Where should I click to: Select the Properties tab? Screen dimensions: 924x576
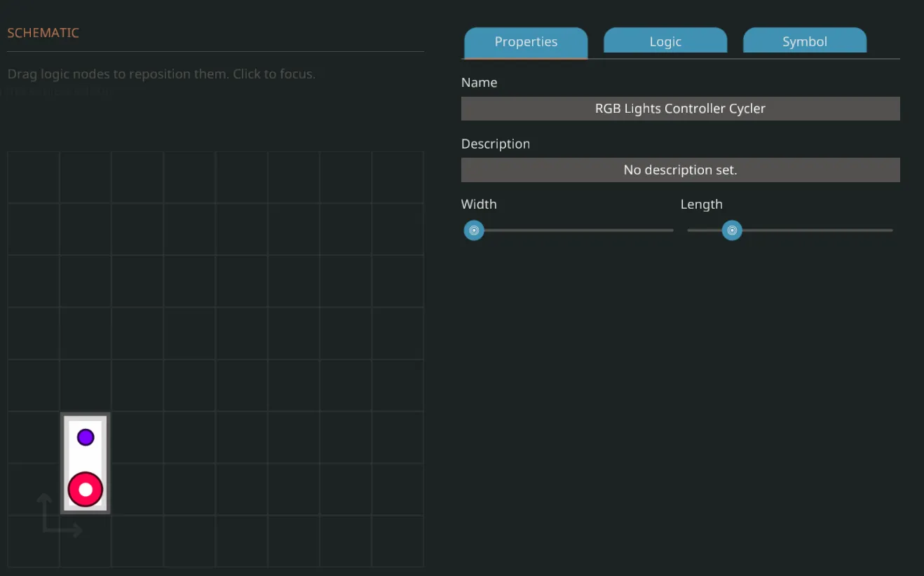coord(526,41)
